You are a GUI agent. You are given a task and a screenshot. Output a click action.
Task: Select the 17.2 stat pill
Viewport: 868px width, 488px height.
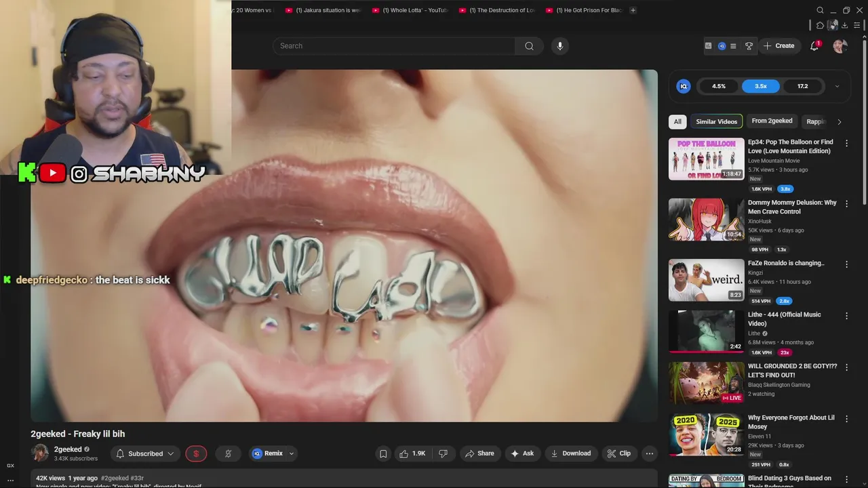tap(803, 86)
